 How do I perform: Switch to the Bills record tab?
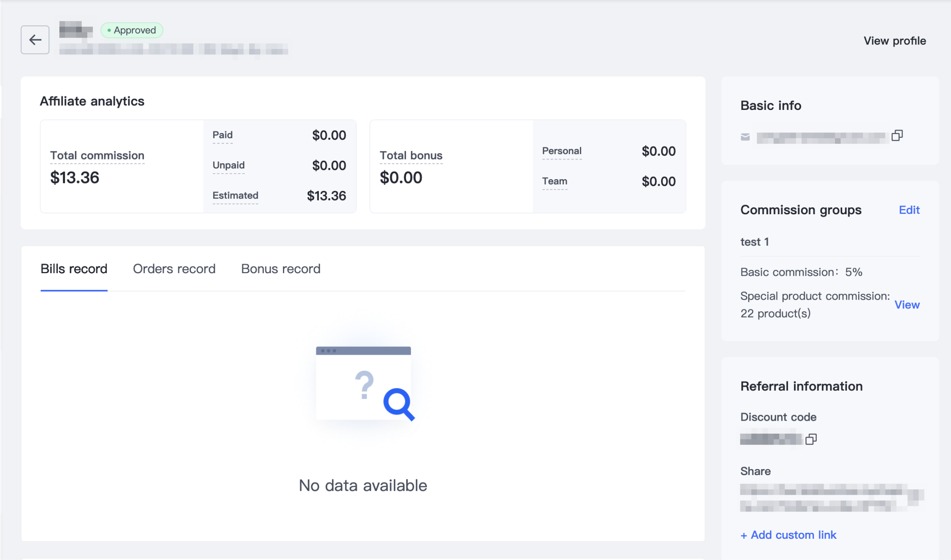[73, 269]
